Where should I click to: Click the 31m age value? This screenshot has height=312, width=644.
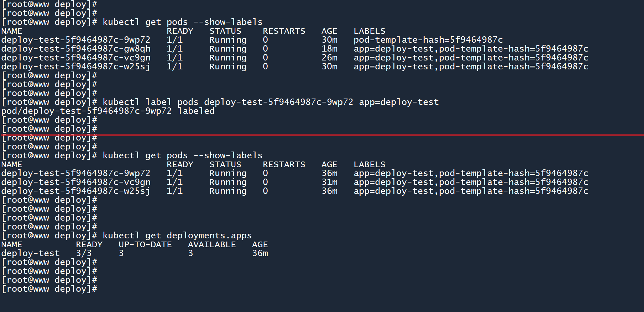pyautogui.click(x=329, y=182)
